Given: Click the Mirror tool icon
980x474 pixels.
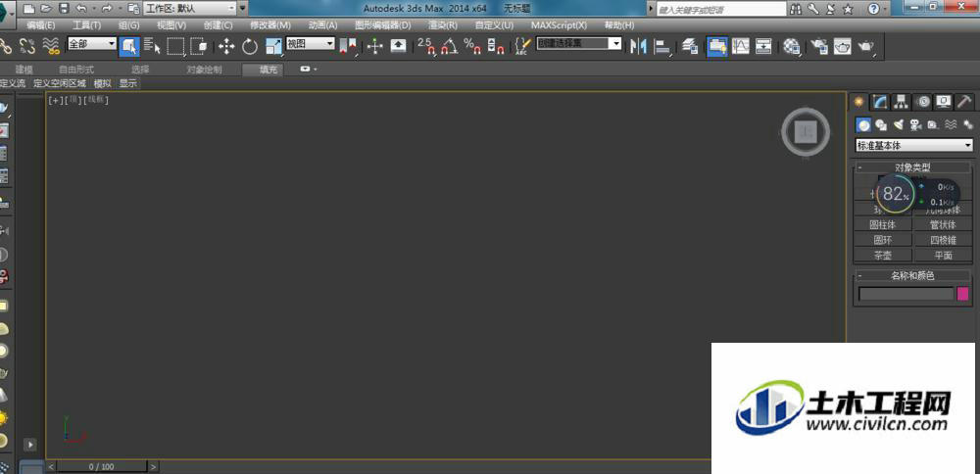Looking at the screenshot, I should click(x=638, y=46).
